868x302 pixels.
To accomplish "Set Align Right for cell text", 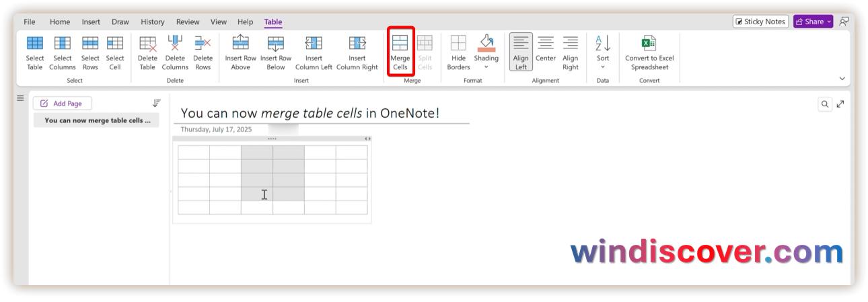I will tap(571, 52).
